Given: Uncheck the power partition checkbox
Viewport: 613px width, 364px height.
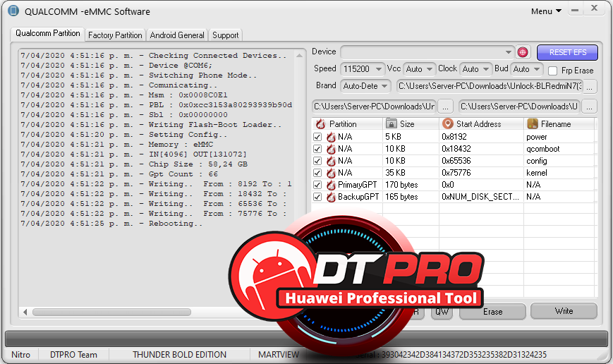Looking at the screenshot, I should click(317, 137).
